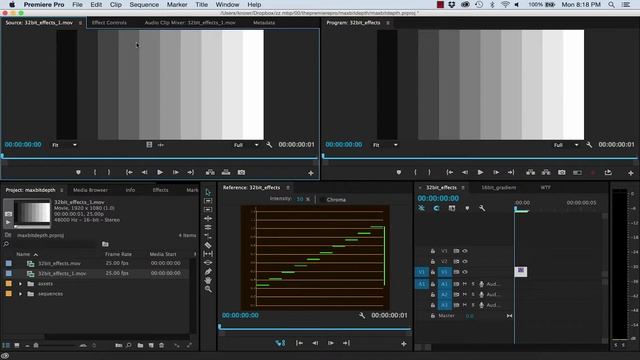This screenshot has width=640, height=360.
Task: Open the Sequence menu
Action: pos(144,4)
